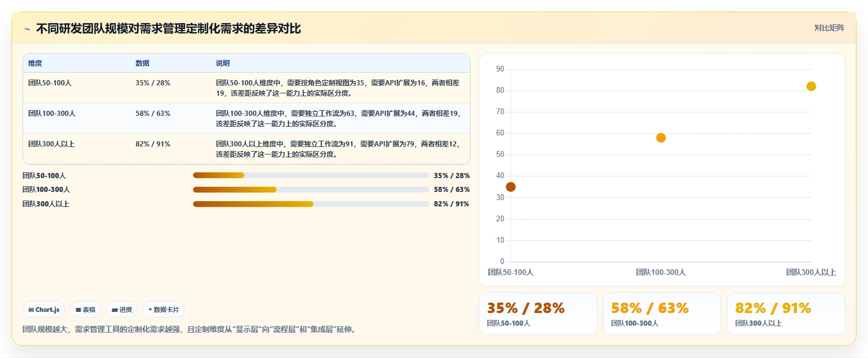The height and width of the screenshot is (358, 868).
Task: Click the summary sentence starting 团队规模越大
Action: pyautogui.click(x=189, y=330)
